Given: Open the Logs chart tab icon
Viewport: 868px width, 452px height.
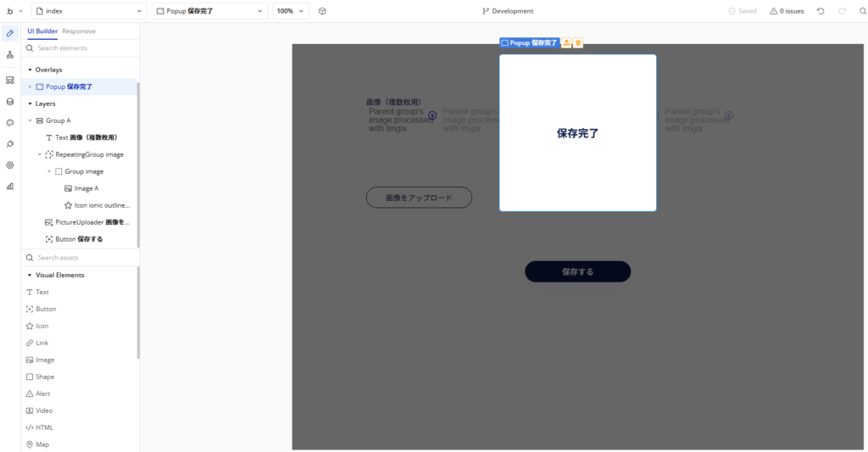Looking at the screenshot, I should (x=10, y=187).
